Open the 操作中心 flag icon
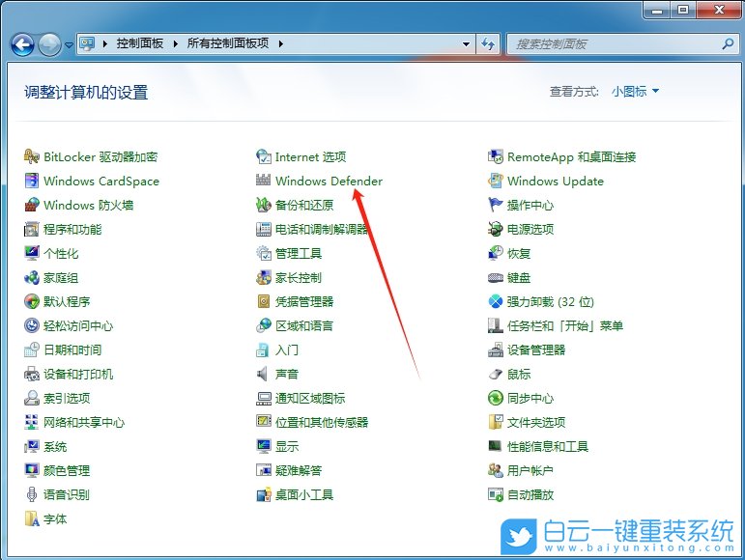Viewport: 745px width, 560px height. (x=495, y=205)
